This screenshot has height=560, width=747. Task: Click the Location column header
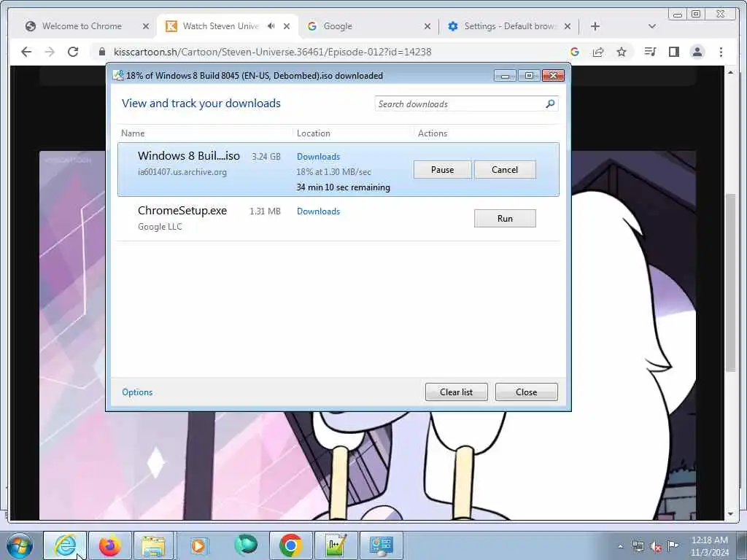314,133
